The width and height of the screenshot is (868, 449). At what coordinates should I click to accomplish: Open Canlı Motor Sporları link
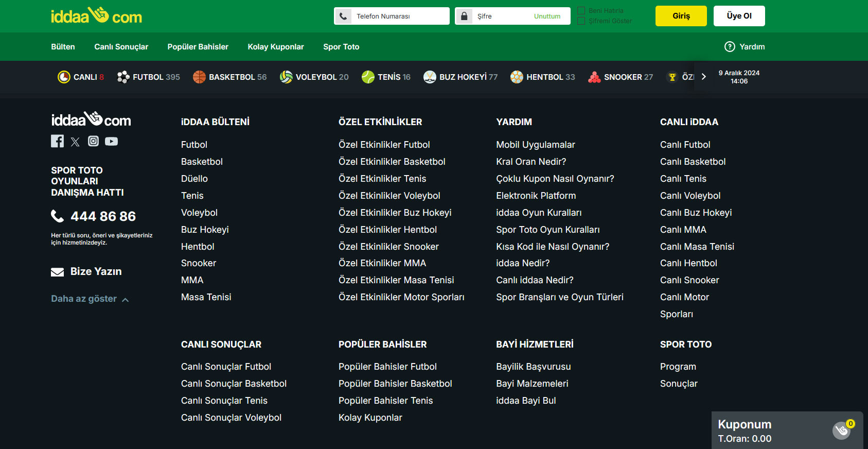684,305
